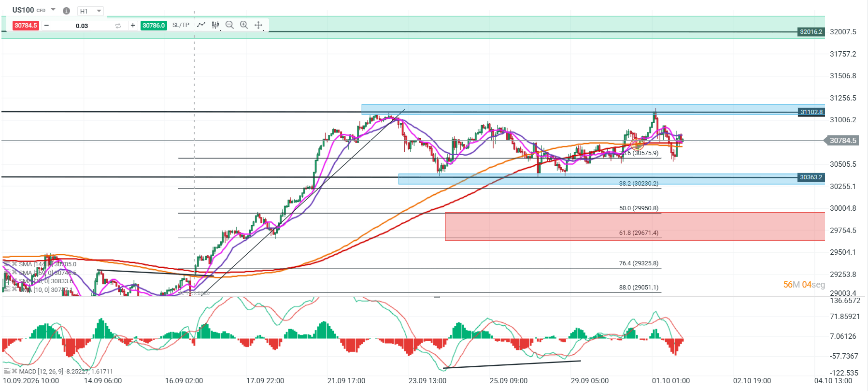Open the H1 timeframe dropdown
The width and height of the screenshot is (868, 391).
pos(90,11)
